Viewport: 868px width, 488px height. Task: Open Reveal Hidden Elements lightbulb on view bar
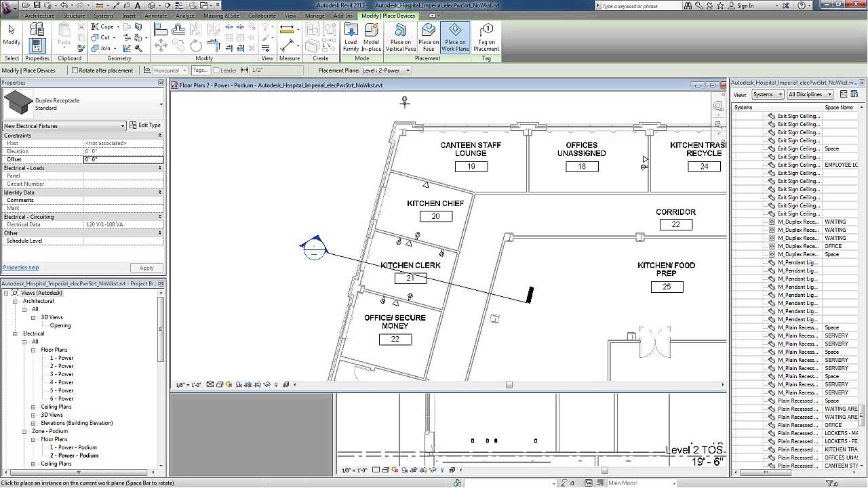click(275, 384)
